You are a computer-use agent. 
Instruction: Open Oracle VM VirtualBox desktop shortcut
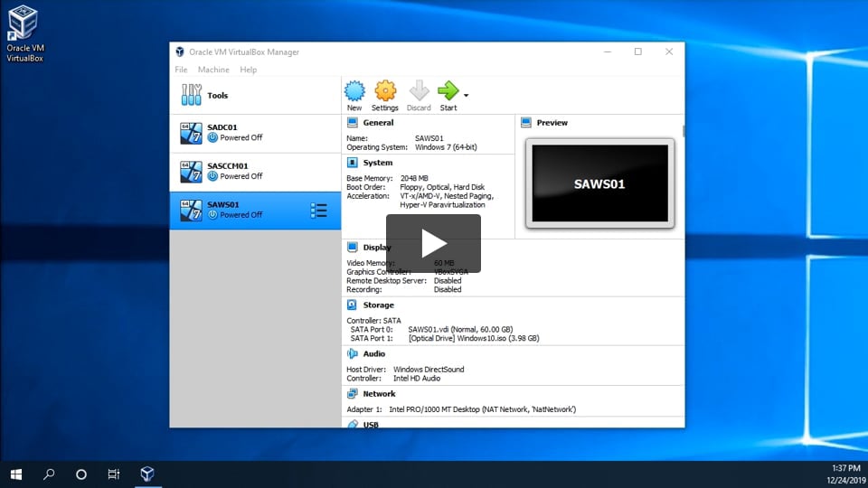tap(24, 22)
